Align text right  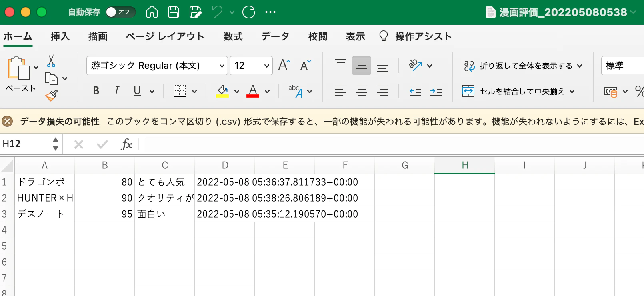tap(382, 91)
